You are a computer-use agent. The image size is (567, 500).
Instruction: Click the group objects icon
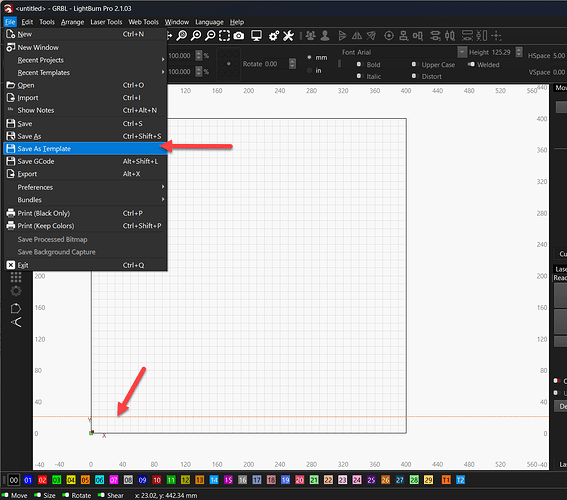click(310, 35)
